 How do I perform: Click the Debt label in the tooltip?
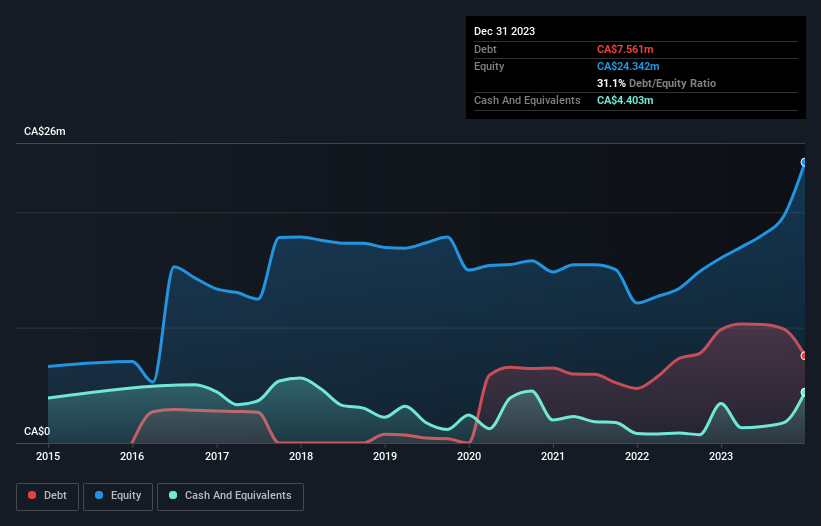(x=485, y=49)
